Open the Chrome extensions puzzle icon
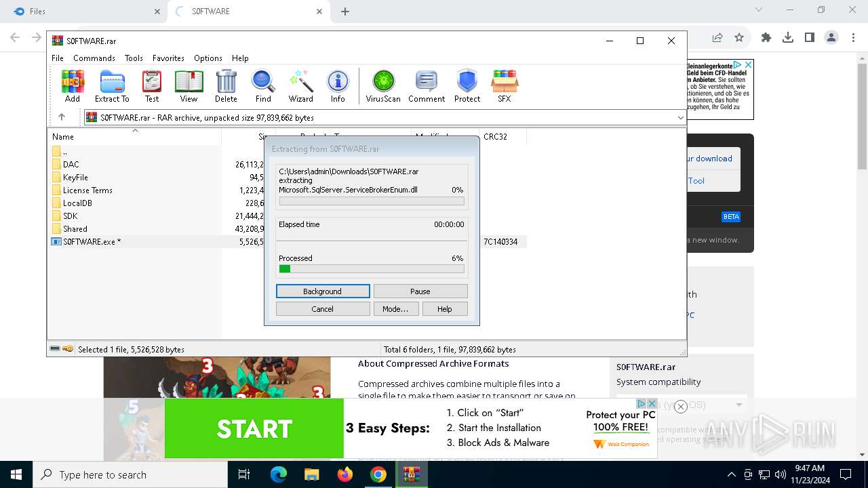 tap(766, 38)
